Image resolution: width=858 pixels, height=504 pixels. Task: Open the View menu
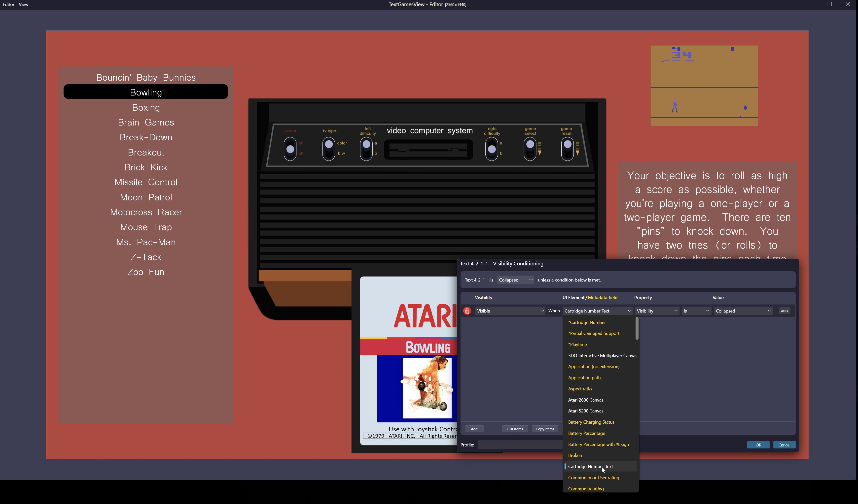pos(24,4)
